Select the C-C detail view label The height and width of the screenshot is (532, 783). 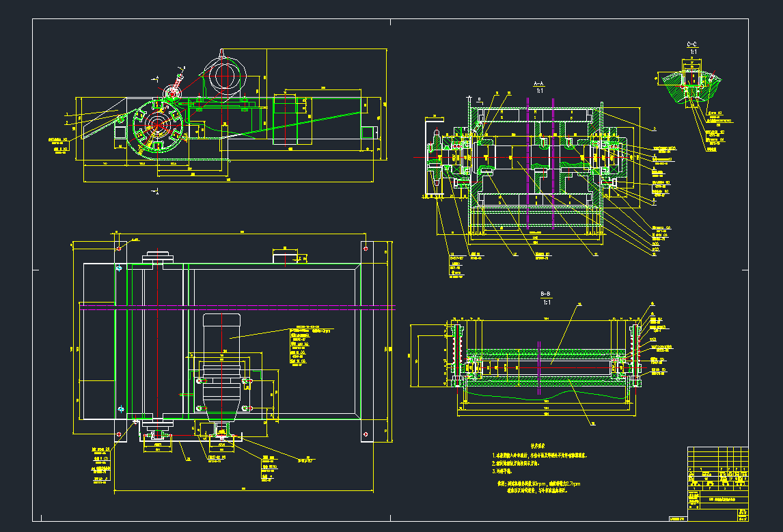[691, 42]
